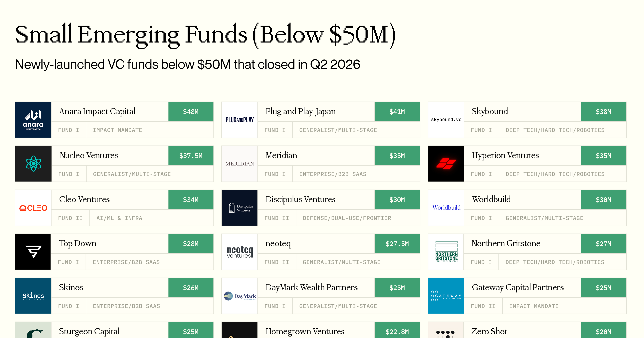This screenshot has height=338, width=644.
Task: Select the AI/ML & INFRA tag
Action: tap(119, 218)
